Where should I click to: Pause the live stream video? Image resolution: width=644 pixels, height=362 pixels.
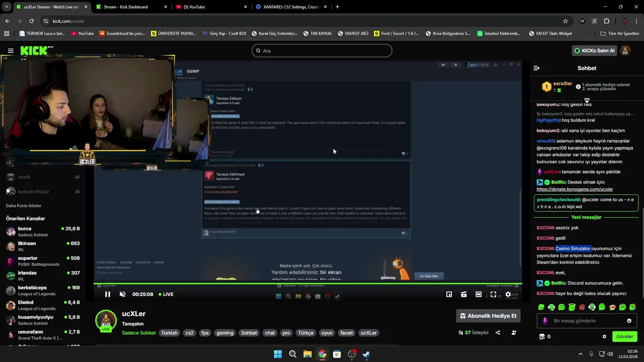107,294
